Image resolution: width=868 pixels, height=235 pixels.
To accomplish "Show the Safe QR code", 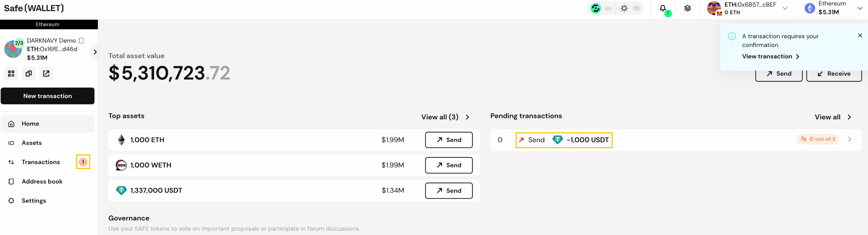I will 11,73.
